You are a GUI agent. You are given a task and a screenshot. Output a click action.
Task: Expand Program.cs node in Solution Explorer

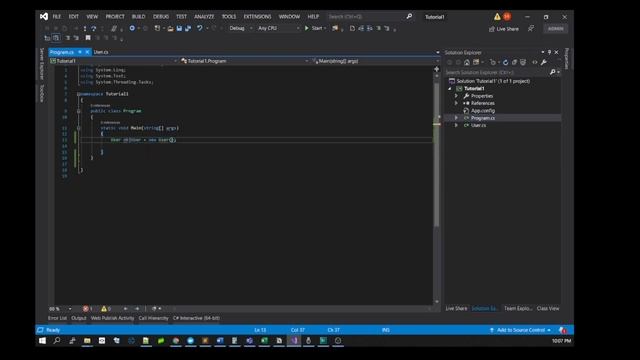click(456, 118)
